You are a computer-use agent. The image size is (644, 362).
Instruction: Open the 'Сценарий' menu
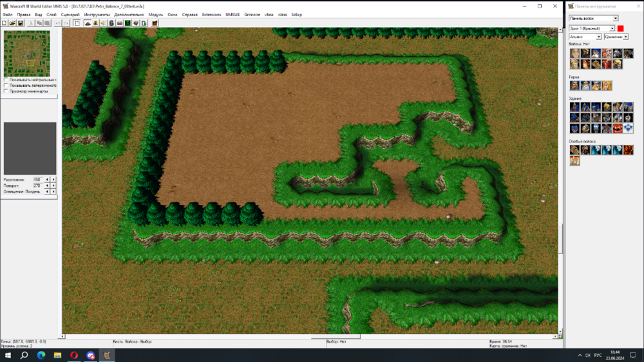(x=70, y=14)
